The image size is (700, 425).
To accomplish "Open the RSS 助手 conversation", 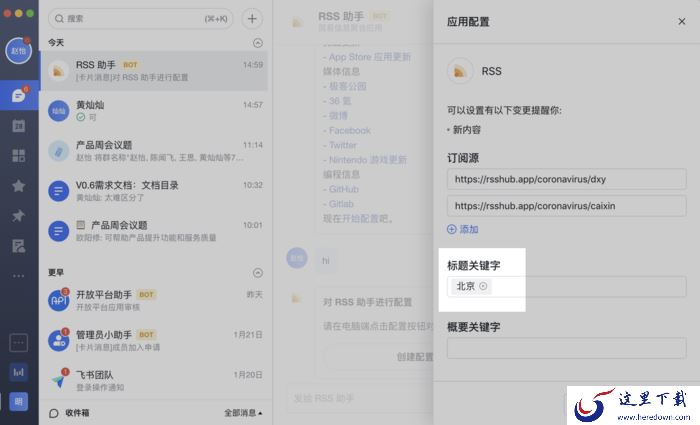I will tap(154, 71).
